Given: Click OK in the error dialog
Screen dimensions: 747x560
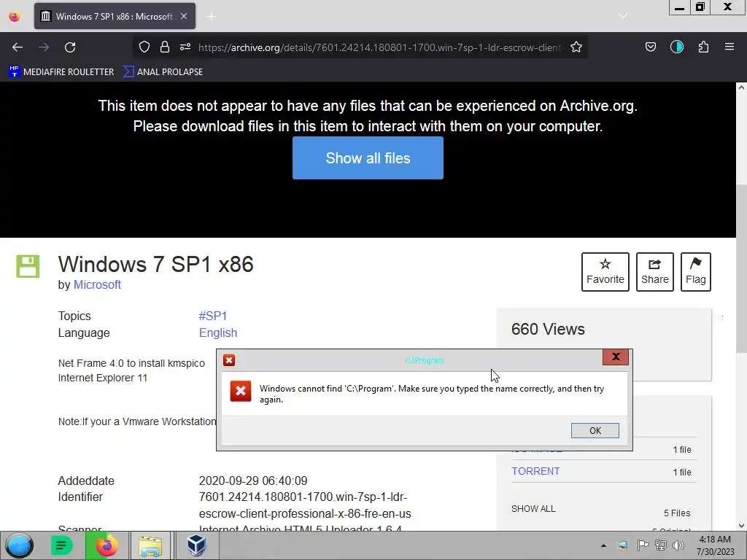Looking at the screenshot, I should tap(595, 430).
